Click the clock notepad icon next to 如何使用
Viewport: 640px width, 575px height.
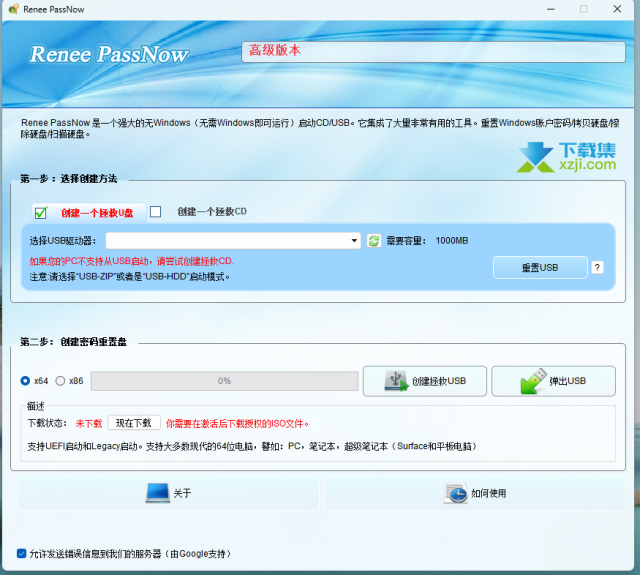pos(456,493)
